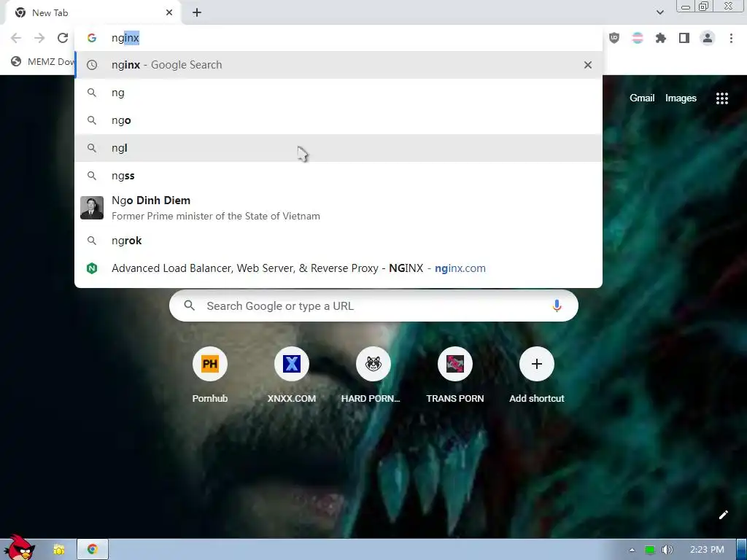Open the Chrome profile avatar
This screenshot has height=560, width=747.
708,38
